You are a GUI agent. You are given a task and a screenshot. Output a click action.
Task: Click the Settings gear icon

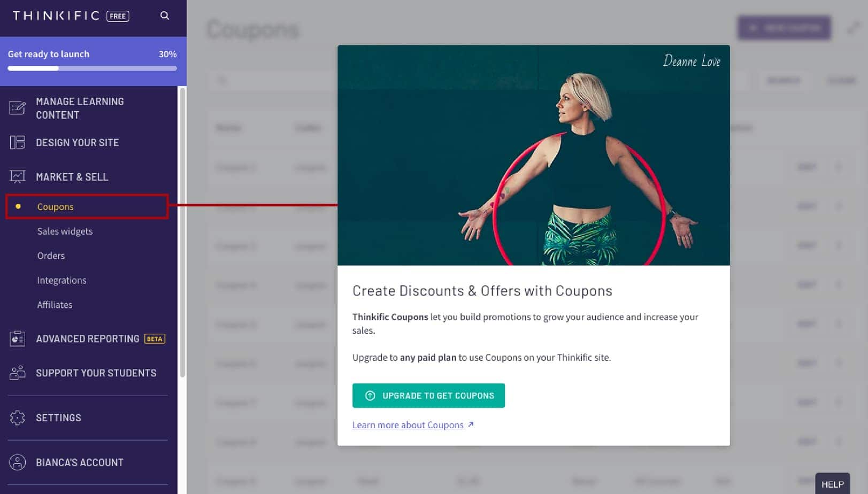click(x=17, y=418)
